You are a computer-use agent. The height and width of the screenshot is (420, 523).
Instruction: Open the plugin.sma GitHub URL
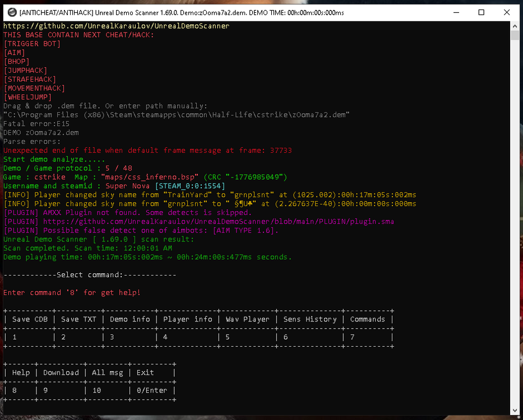(219, 221)
